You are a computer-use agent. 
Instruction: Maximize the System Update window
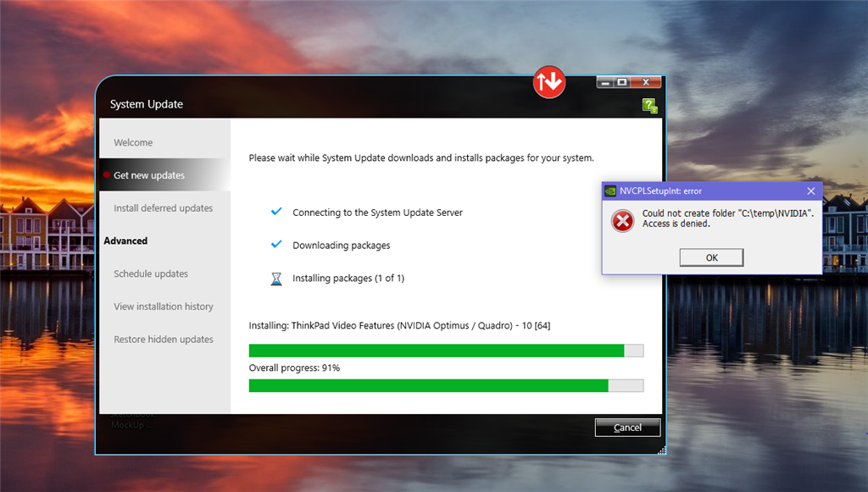coord(622,82)
